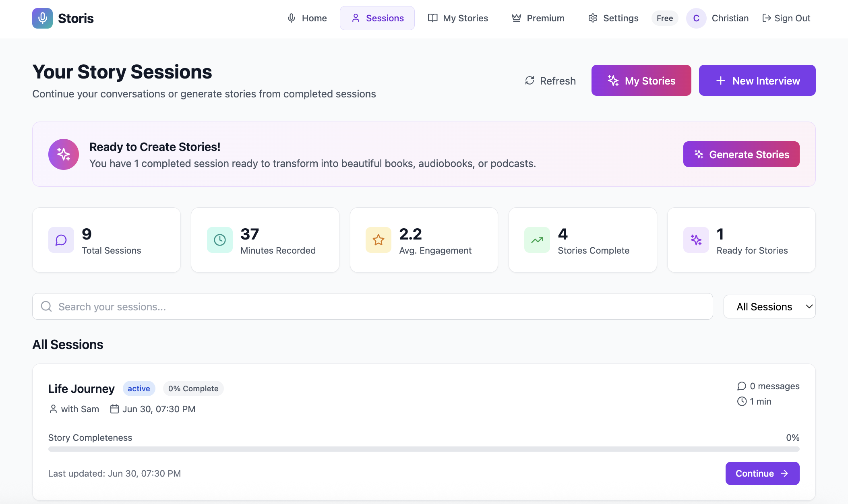The height and width of the screenshot is (504, 848).
Task: Click the Storis microphone logo icon
Action: click(42, 18)
